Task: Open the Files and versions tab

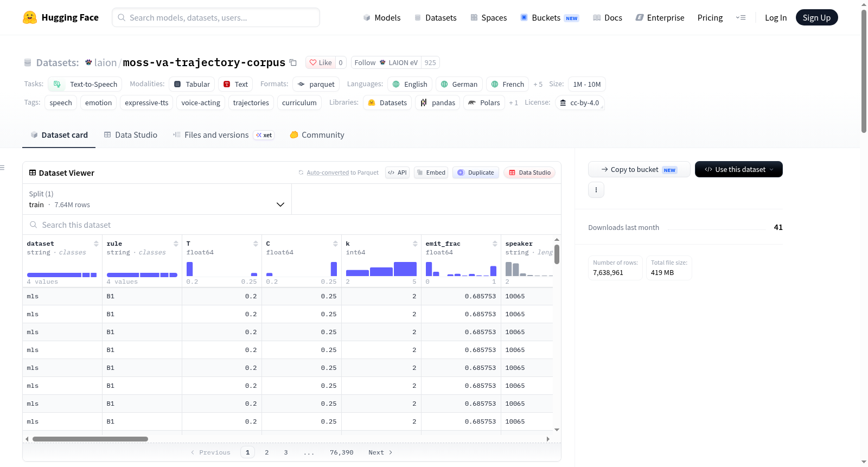Action: coord(224,135)
